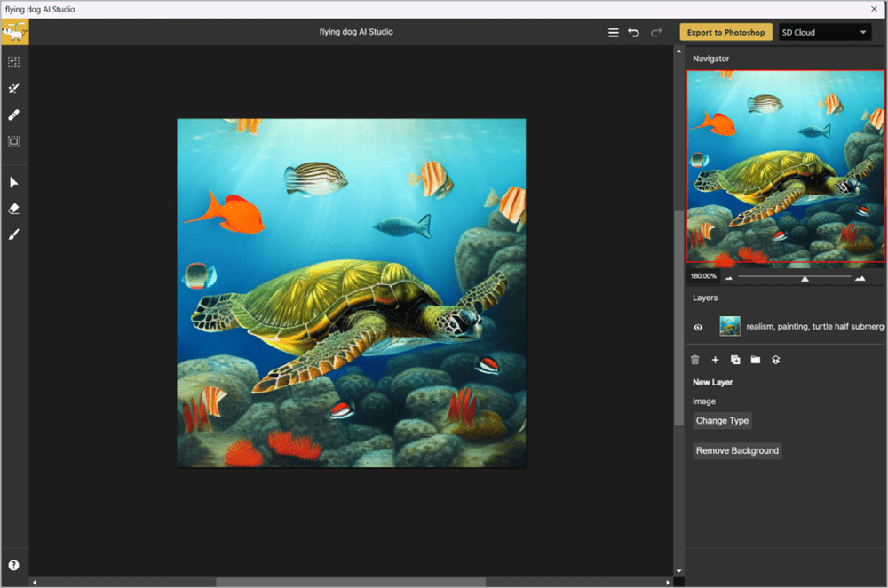Click the turtle layer thumbnail
The width and height of the screenshot is (888, 588).
tap(730, 326)
